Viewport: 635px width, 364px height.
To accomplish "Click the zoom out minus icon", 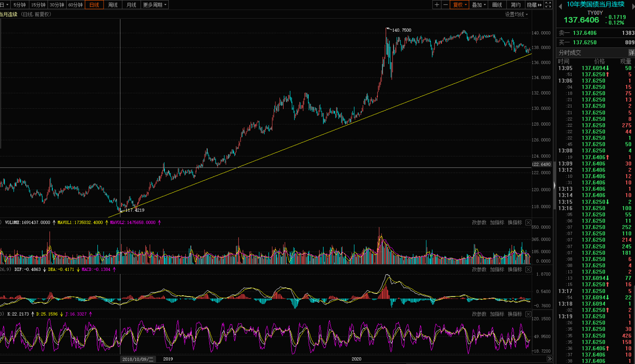I will (445, 5).
